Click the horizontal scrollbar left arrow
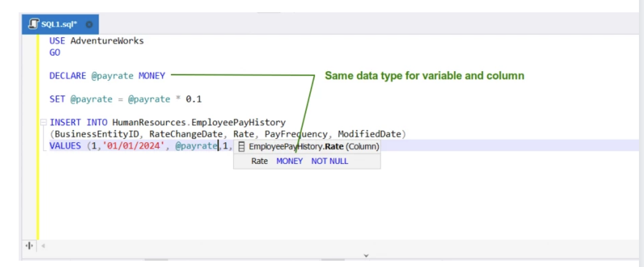Viewport: 644px width, 267px height. 43,246
